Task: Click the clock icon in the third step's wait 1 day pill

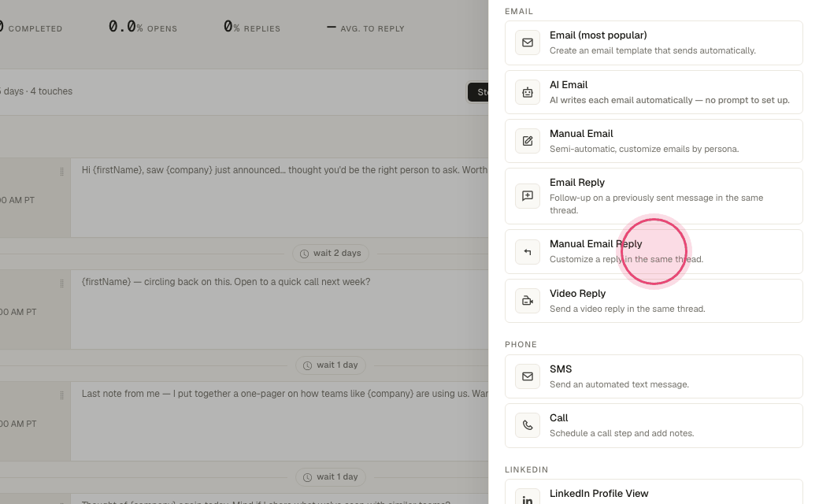Action: 307,477
